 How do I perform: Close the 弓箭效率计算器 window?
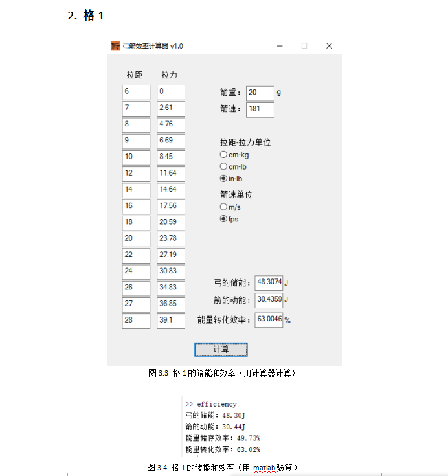(330, 46)
